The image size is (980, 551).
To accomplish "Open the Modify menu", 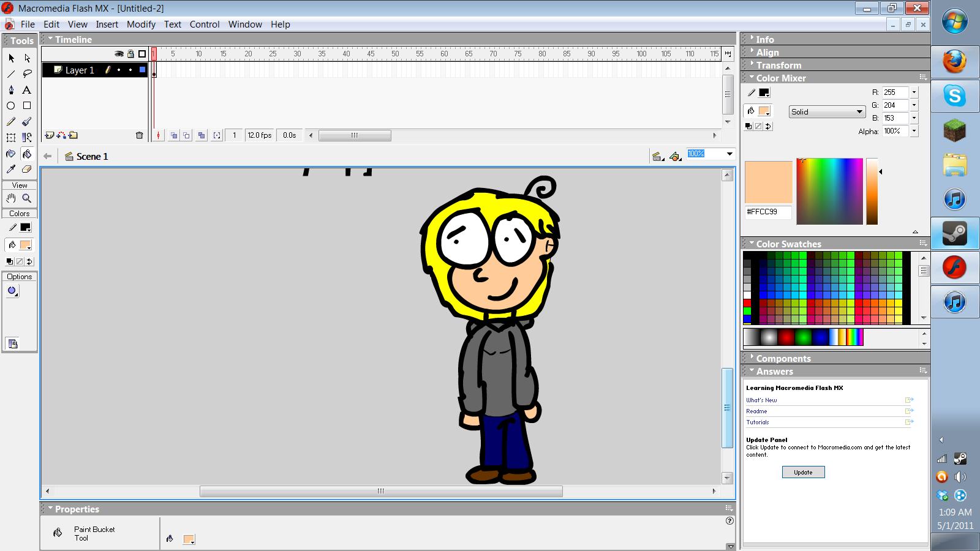I will [141, 24].
